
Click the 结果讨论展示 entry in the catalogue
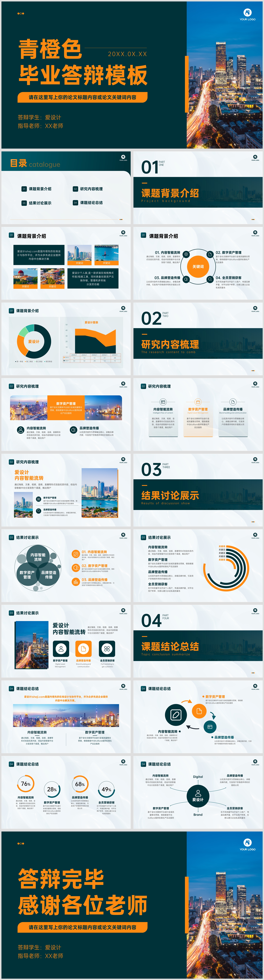coord(40,203)
